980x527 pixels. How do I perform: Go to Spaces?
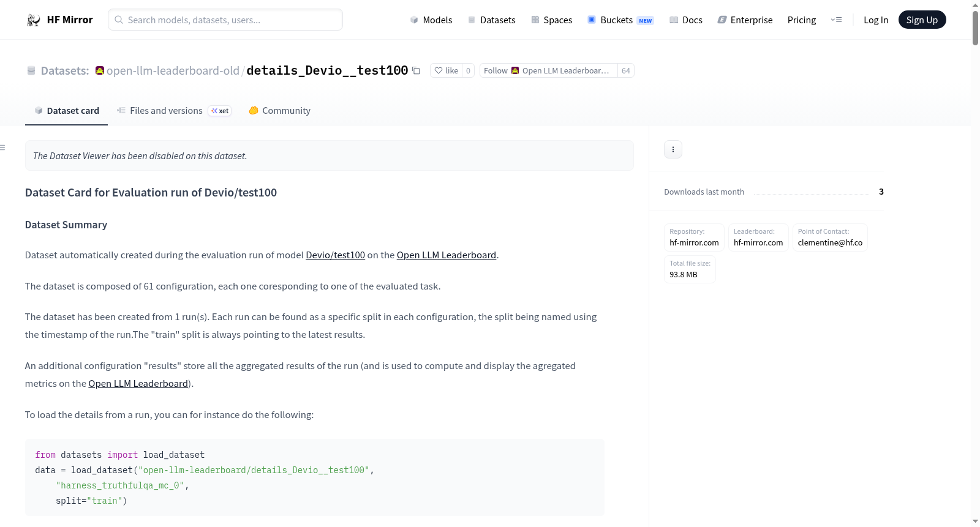tap(552, 20)
